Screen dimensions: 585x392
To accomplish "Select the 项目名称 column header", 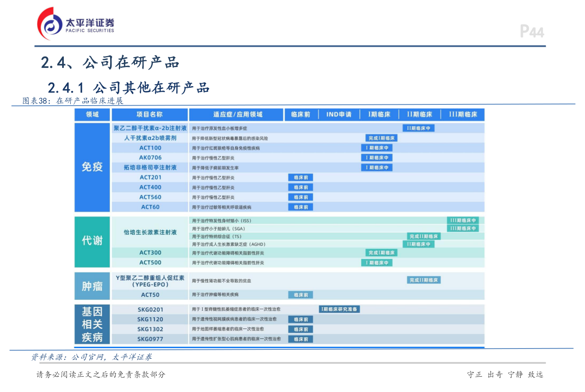I will click(x=149, y=115).
